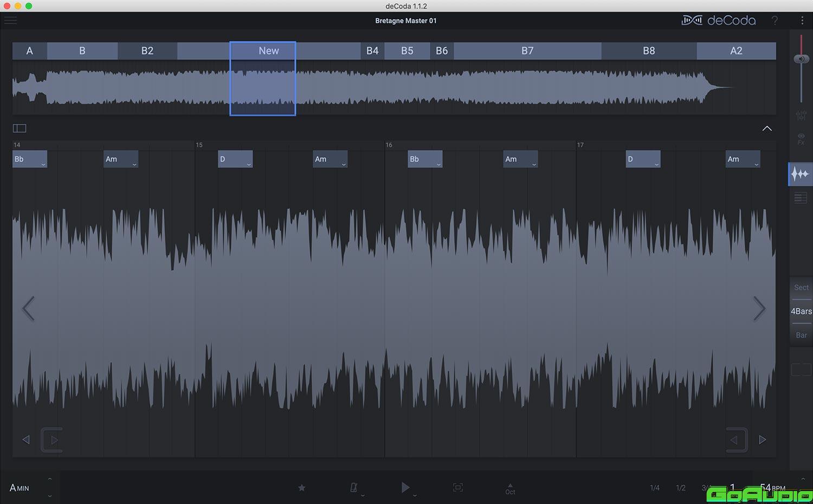Raise pitch by an octave (Oct)

[x=510, y=489]
